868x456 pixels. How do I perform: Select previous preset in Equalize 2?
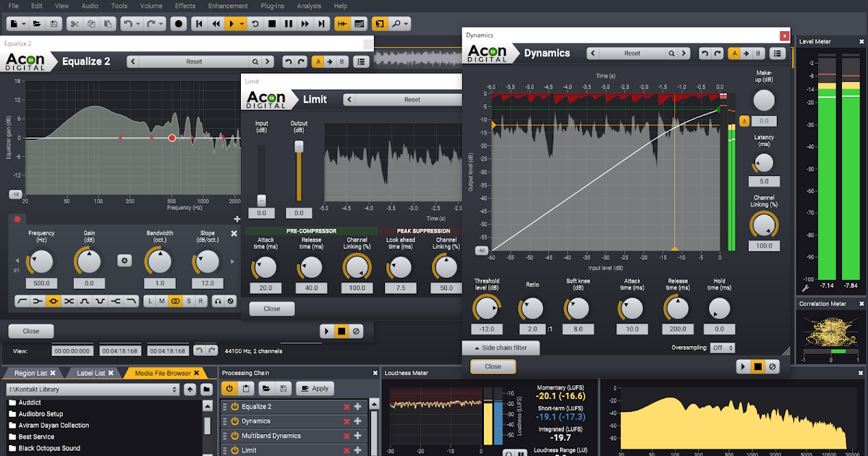[x=134, y=62]
